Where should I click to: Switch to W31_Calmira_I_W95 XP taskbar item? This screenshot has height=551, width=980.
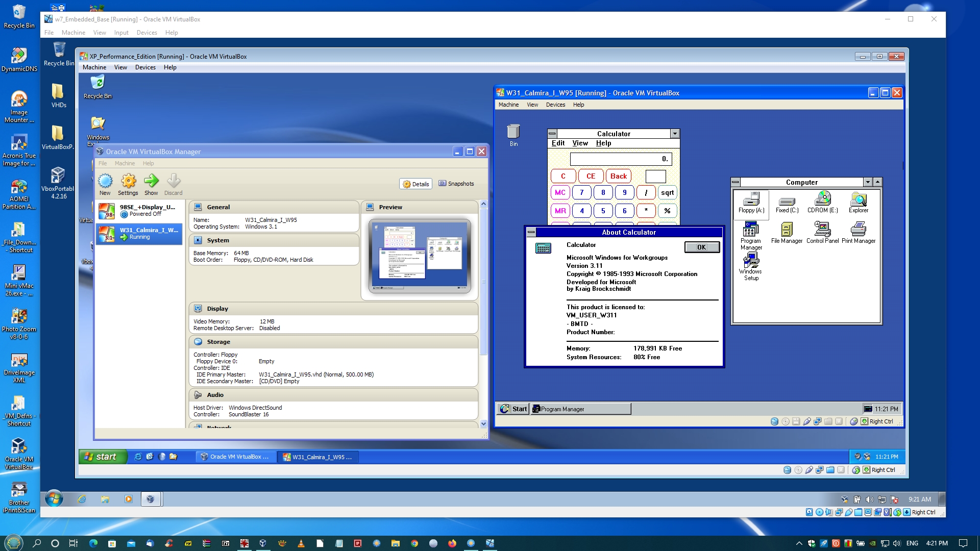(x=317, y=457)
